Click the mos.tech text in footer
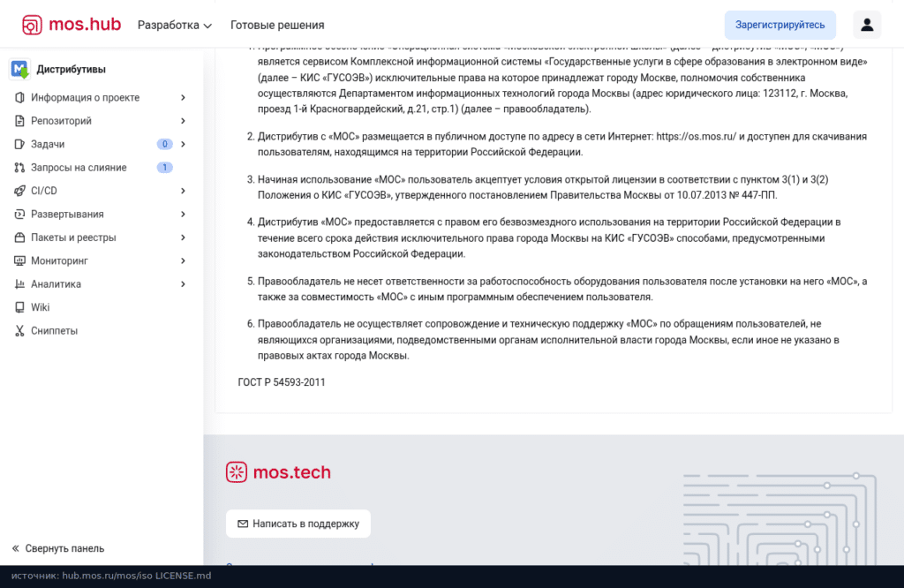Image resolution: width=904 pixels, height=588 pixels. click(291, 472)
